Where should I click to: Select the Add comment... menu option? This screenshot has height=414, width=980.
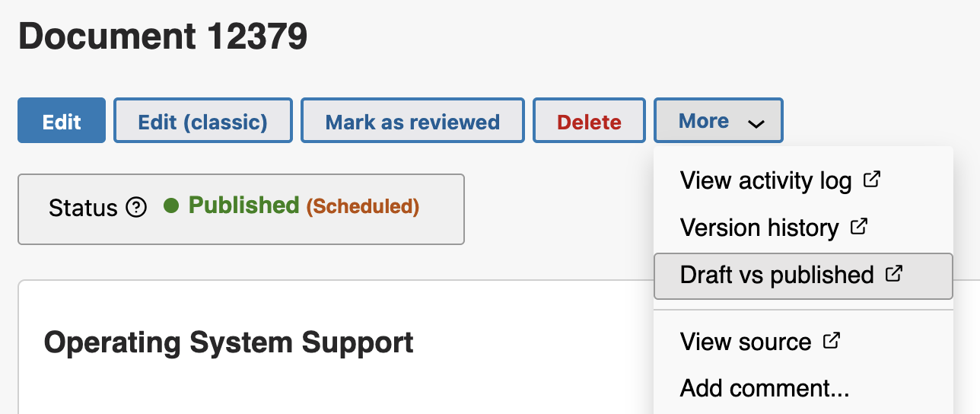(764, 388)
